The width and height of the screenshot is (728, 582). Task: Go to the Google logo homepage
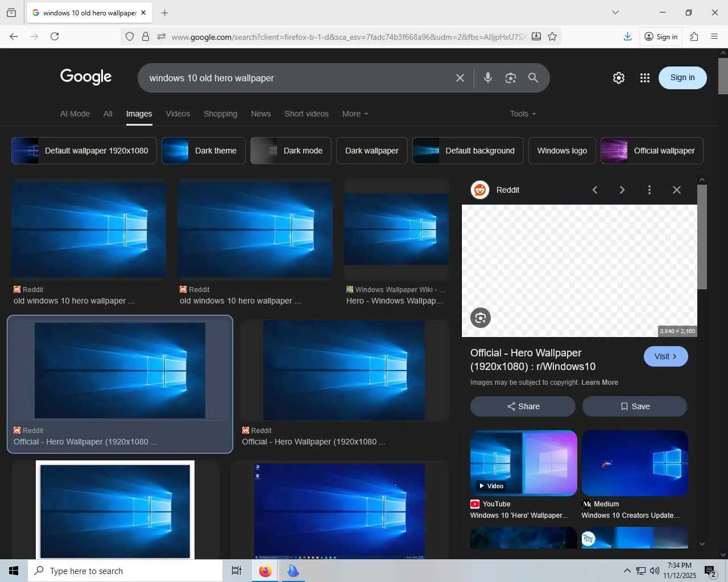point(86,77)
